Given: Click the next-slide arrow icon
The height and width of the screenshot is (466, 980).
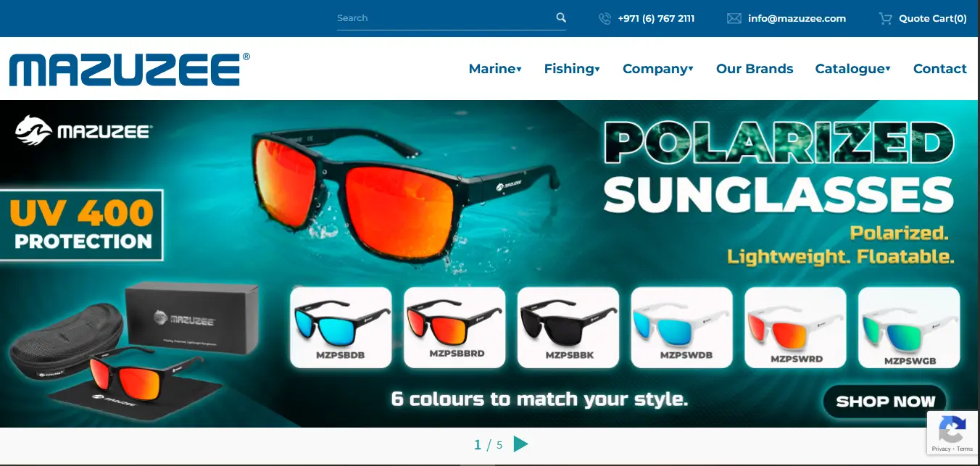Looking at the screenshot, I should coord(521,444).
